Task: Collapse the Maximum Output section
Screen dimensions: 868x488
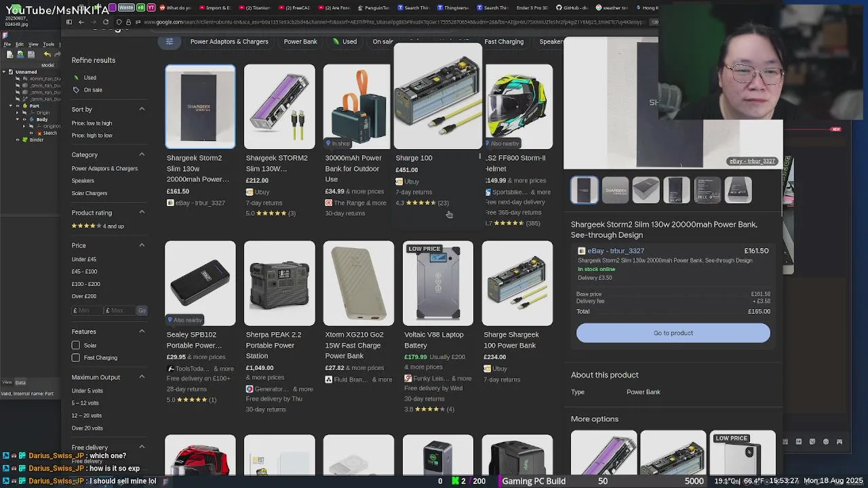Action: [142, 377]
